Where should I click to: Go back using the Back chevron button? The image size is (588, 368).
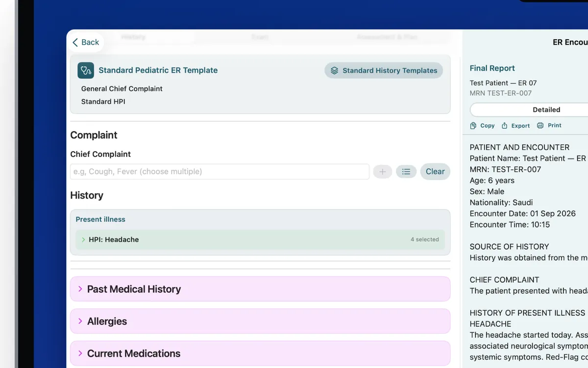click(x=86, y=42)
